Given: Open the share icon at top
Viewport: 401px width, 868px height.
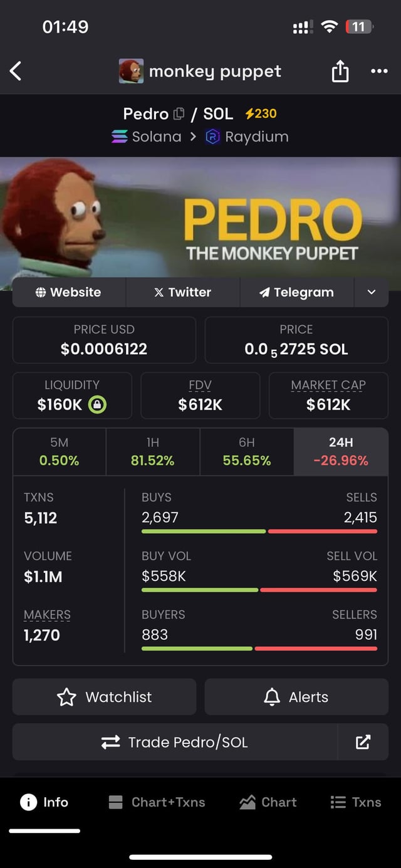Looking at the screenshot, I should click(340, 71).
